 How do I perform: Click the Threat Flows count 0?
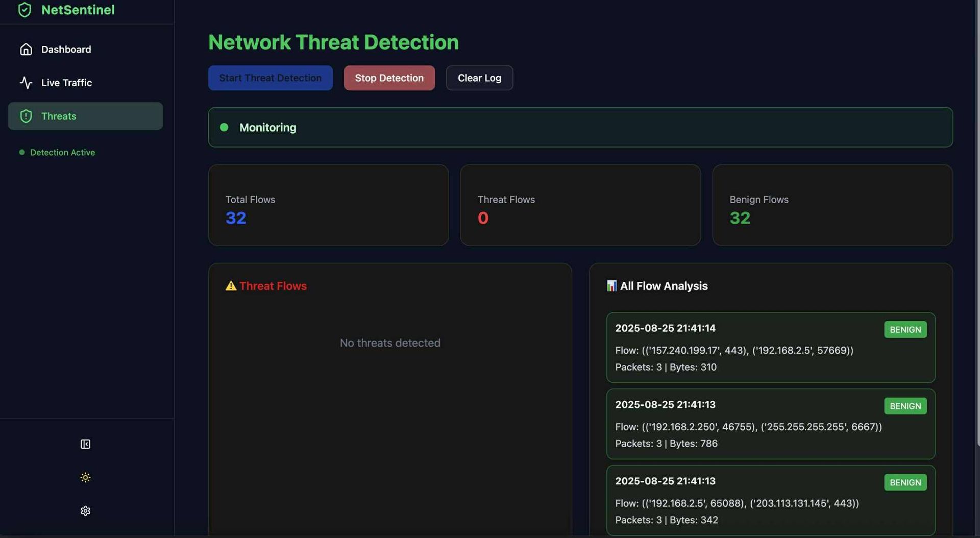pos(483,218)
